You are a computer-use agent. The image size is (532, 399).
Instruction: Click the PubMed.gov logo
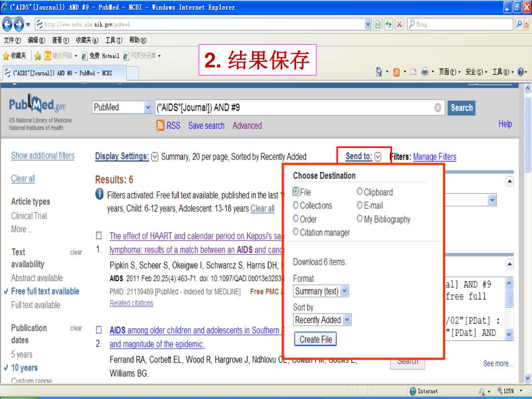(37, 104)
